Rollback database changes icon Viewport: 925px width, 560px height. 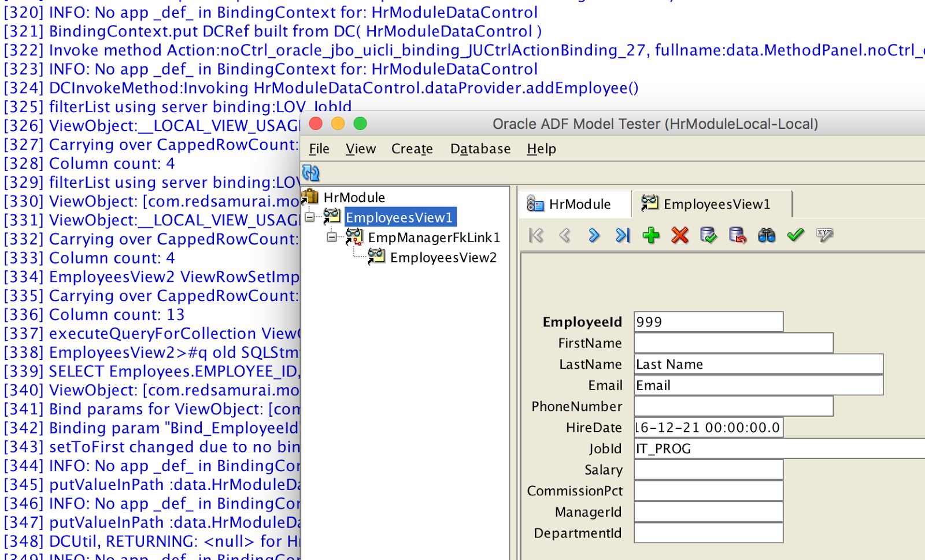tap(737, 235)
